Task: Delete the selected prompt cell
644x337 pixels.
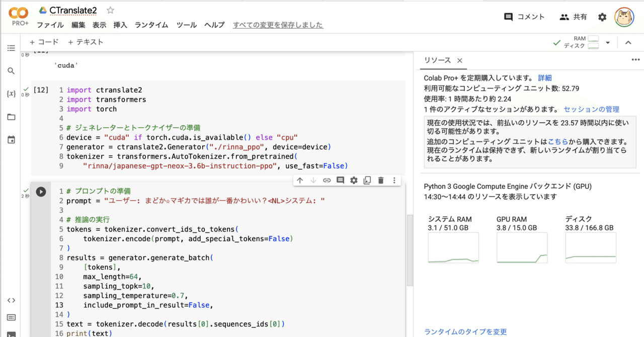Action: point(380,180)
